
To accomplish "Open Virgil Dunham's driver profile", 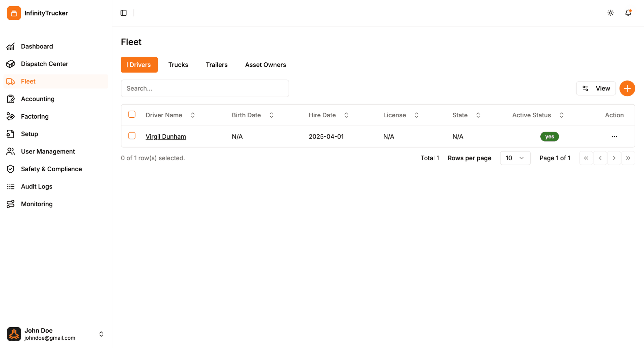I will click(x=166, y=136).
